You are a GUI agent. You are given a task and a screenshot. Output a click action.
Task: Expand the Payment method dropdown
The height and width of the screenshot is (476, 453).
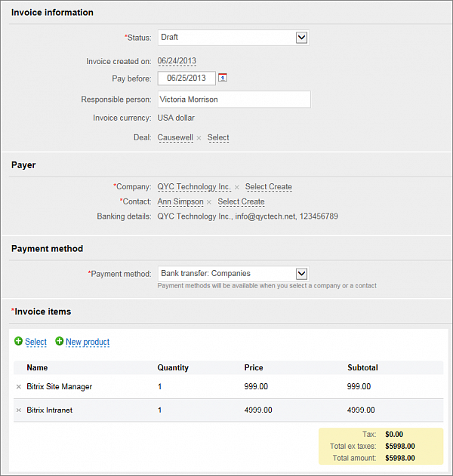click(x=301, y=273)
